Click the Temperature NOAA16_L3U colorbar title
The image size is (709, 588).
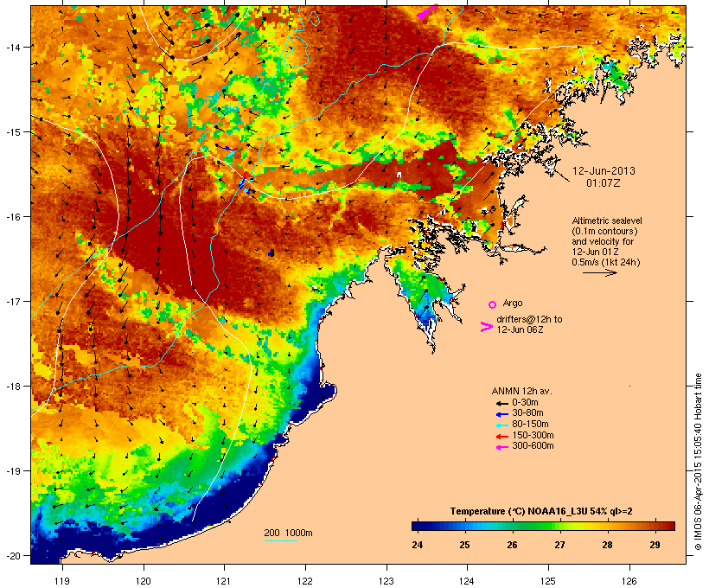[x=541, y=512]
